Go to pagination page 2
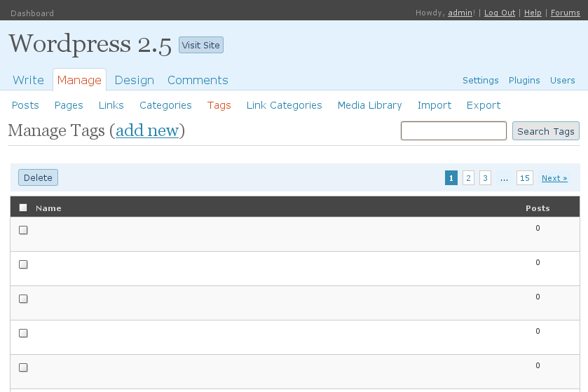This screenshot has width=588, height=392. [468, 178]
